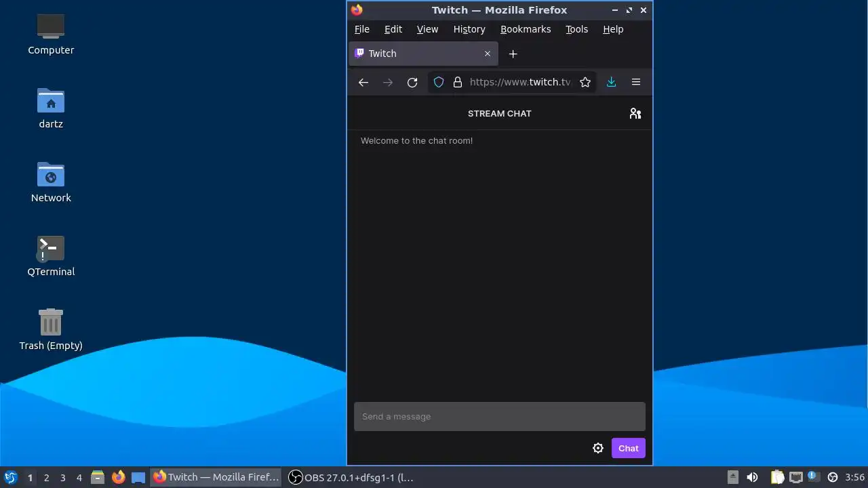The image size is (868, 488).
Task: Switch to virtual desktop 2
Action: pos(46,478)
